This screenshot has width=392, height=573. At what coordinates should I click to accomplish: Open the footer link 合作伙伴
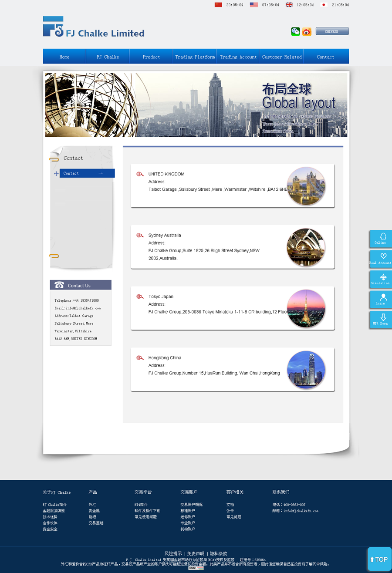pos(50,523)
